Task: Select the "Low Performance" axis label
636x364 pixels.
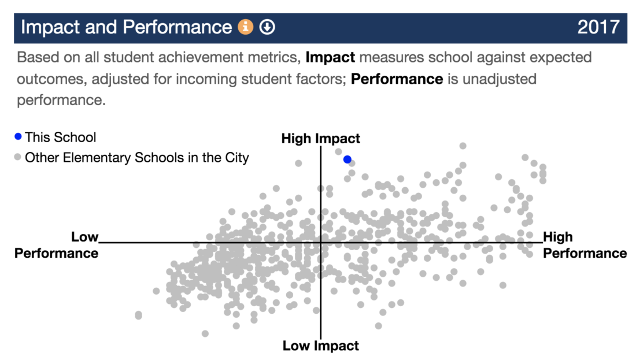Action: [x=57, y=245]
